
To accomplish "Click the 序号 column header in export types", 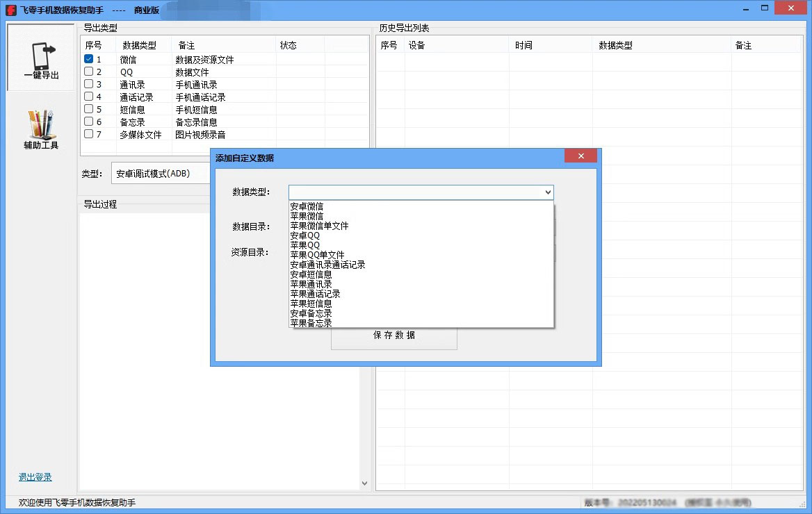I will (94, 46).
